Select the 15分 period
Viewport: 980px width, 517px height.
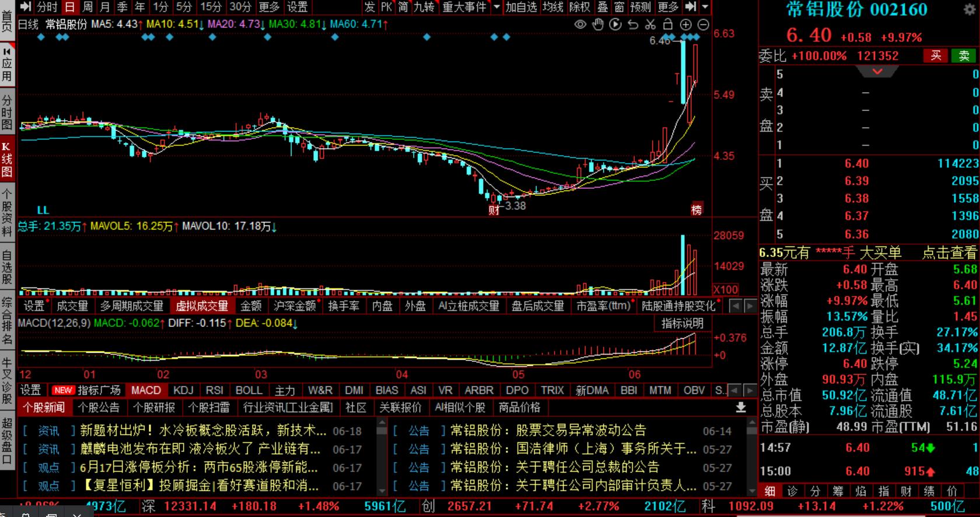211,7
